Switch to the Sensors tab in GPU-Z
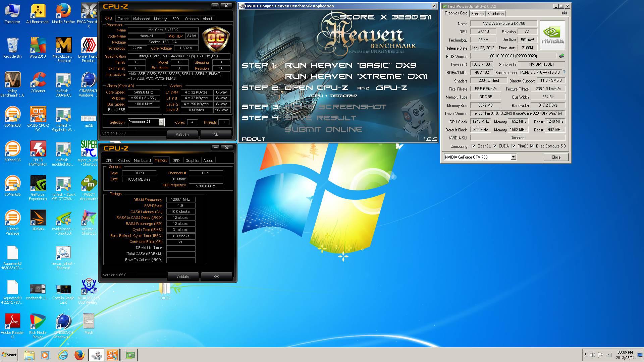The height and width of the screenshot is (362, 644). coord(478,14)
